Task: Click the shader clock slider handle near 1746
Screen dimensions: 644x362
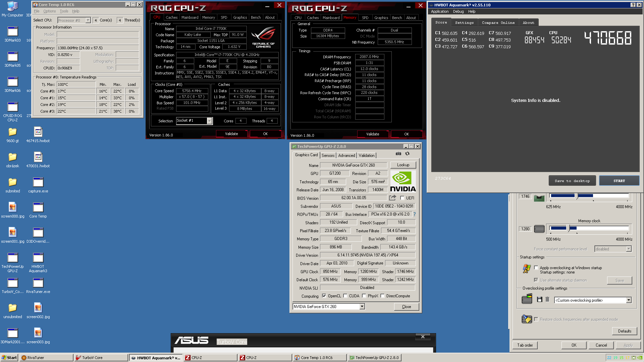Action: (577, 196)
